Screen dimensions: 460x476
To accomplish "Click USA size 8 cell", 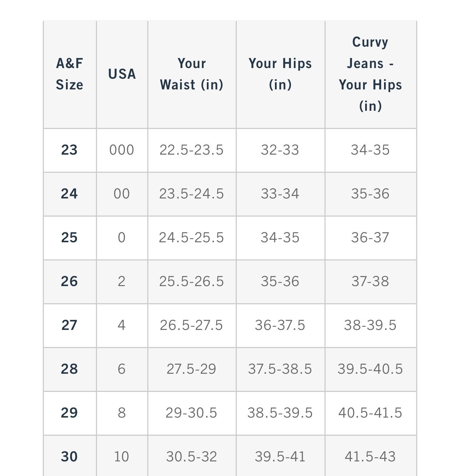I will (122, 413).
